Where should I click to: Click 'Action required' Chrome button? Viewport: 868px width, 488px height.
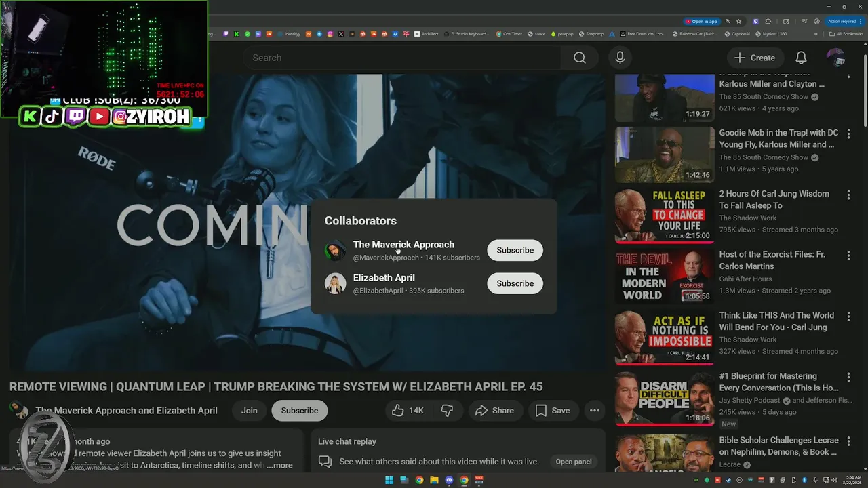coord(845,22)
